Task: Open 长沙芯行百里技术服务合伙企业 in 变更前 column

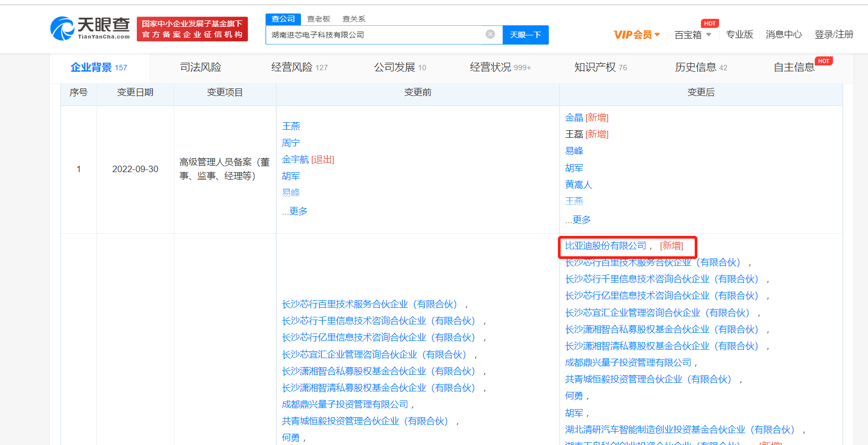Action: 370,304
